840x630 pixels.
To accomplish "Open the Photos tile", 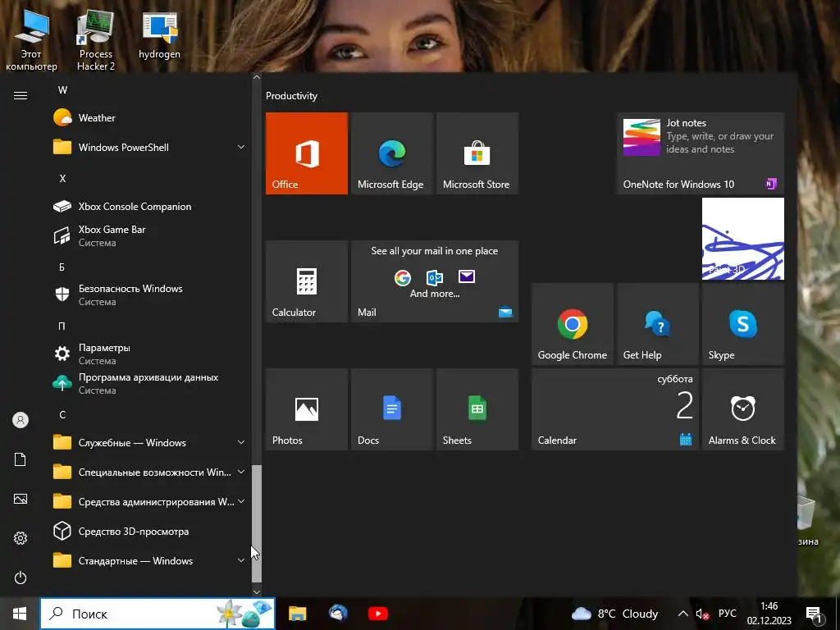I will click(307, 409).
